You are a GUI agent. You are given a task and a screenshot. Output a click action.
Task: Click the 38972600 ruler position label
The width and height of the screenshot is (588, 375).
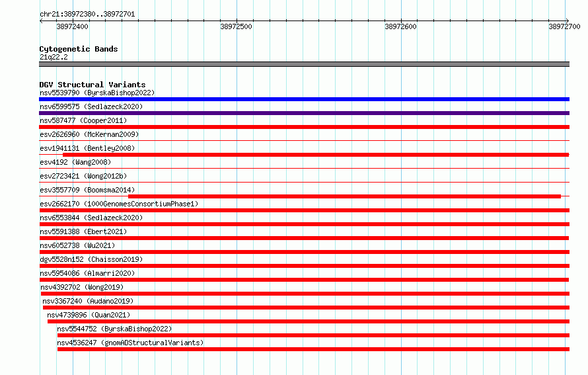pos(400,26)
